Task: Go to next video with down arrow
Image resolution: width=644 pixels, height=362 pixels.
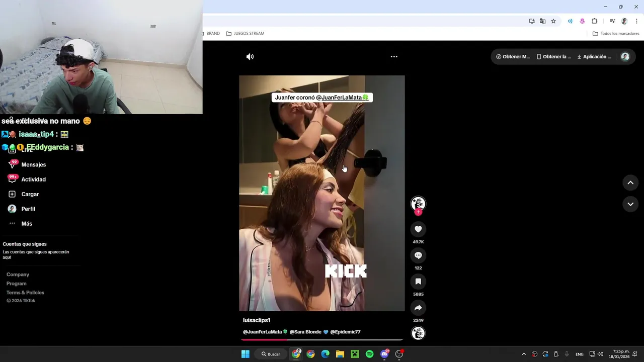Action: 630,204
